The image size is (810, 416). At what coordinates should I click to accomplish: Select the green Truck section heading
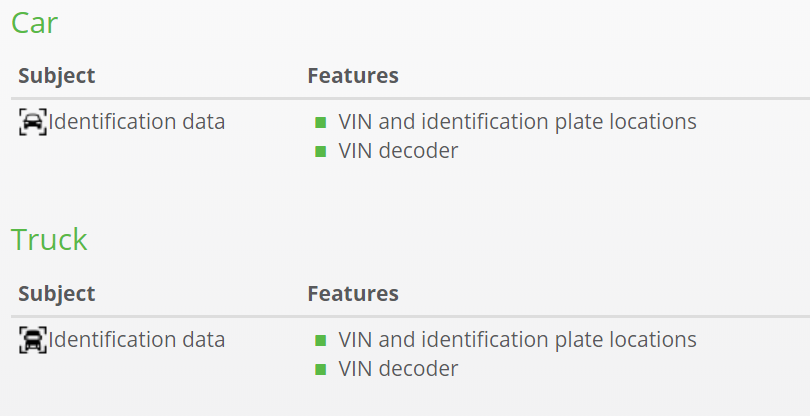(49, 239)
